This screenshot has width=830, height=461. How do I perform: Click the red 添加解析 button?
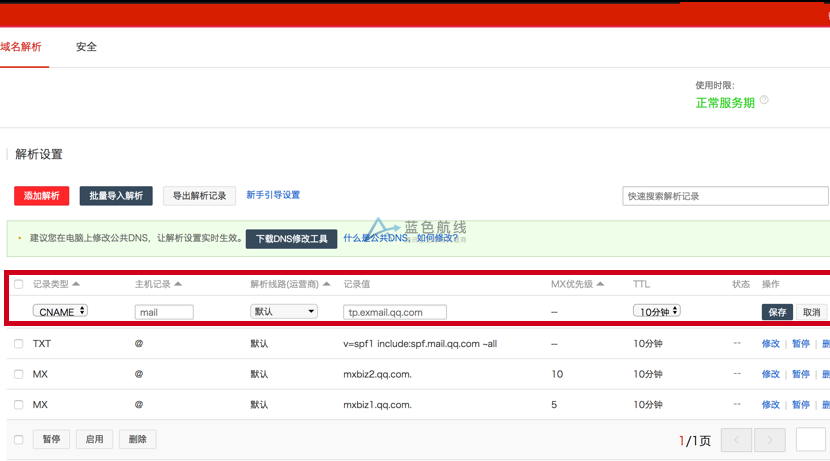tap(41, 196)
